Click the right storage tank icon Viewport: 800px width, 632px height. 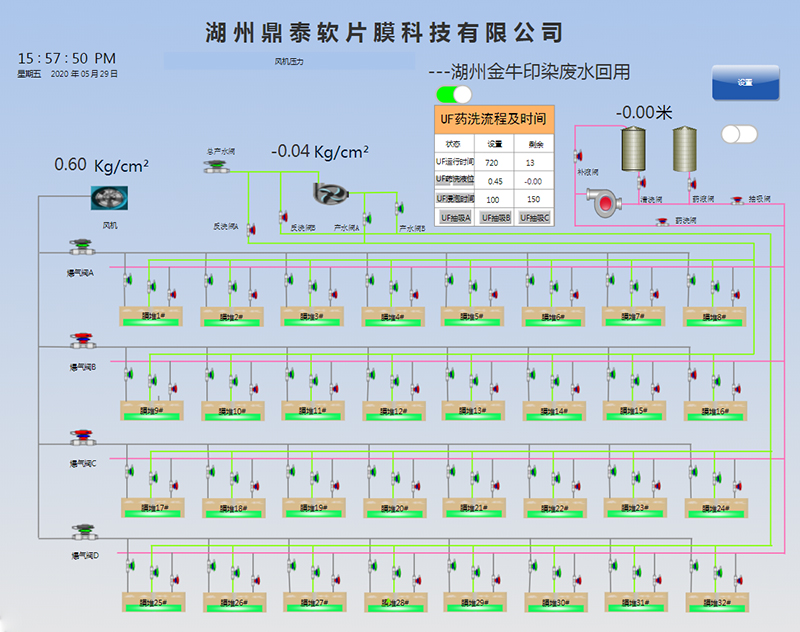point(684,148)
